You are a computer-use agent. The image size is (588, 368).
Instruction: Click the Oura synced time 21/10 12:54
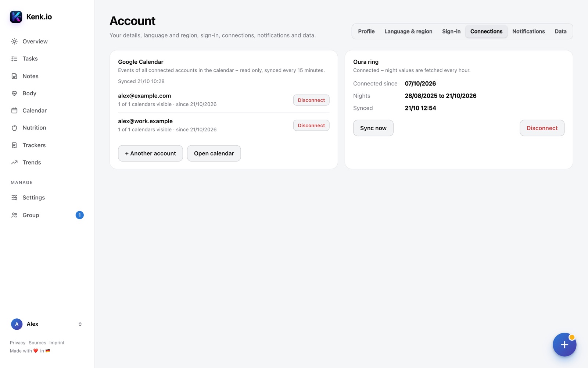point(420,108)
